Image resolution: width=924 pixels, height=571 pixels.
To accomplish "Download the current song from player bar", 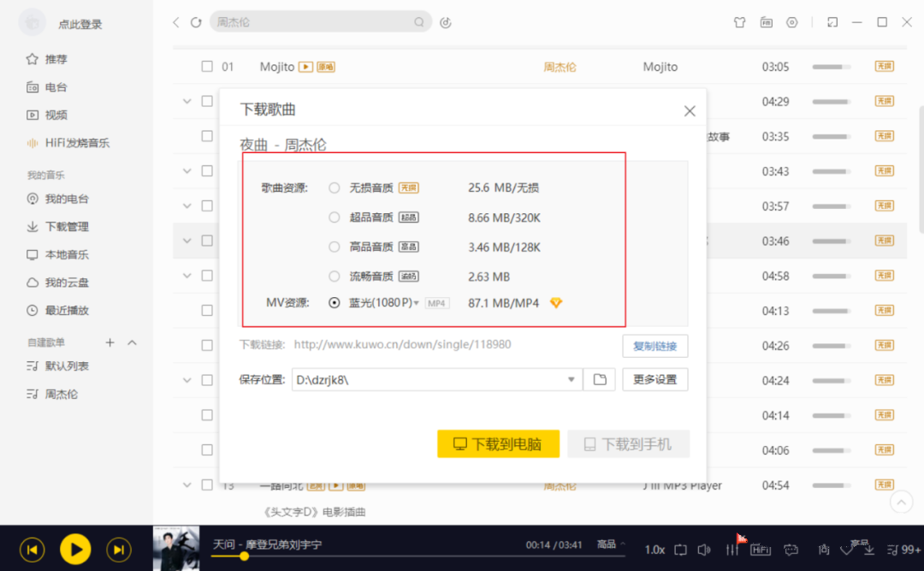I will click(868, 550).
